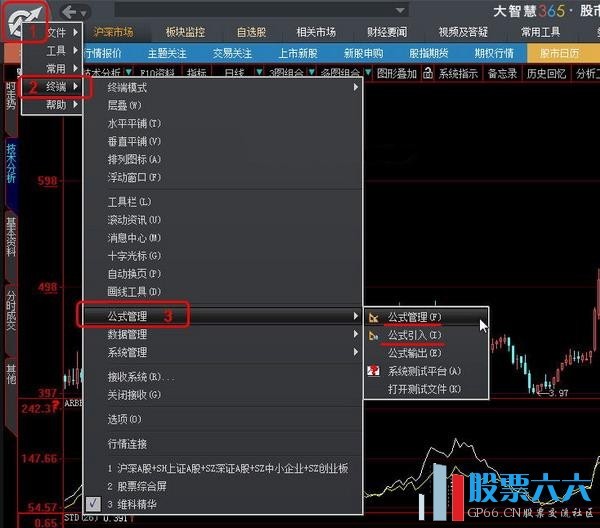Select 水平平铺(T) option

point(134,123)
